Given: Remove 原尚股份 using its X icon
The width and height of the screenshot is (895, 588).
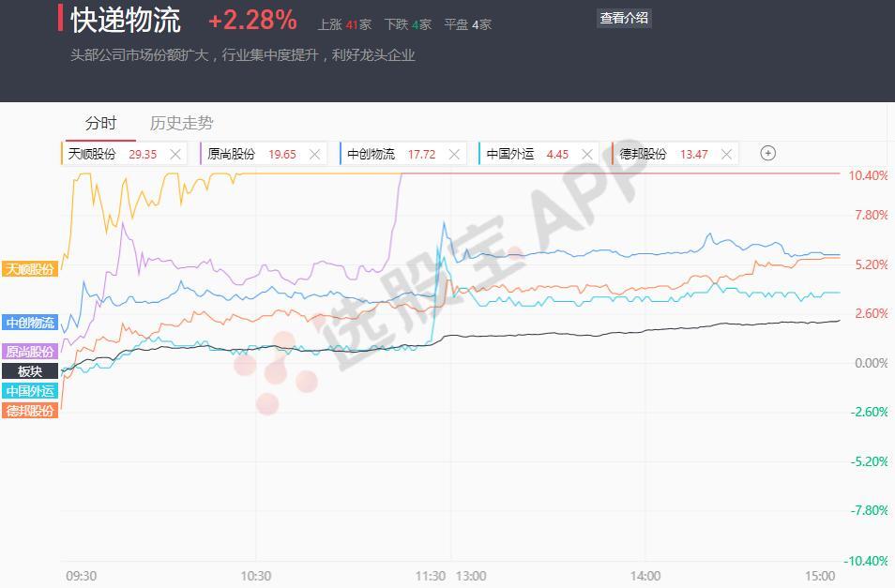Looking at the screenshot, I should coord(314,153).
